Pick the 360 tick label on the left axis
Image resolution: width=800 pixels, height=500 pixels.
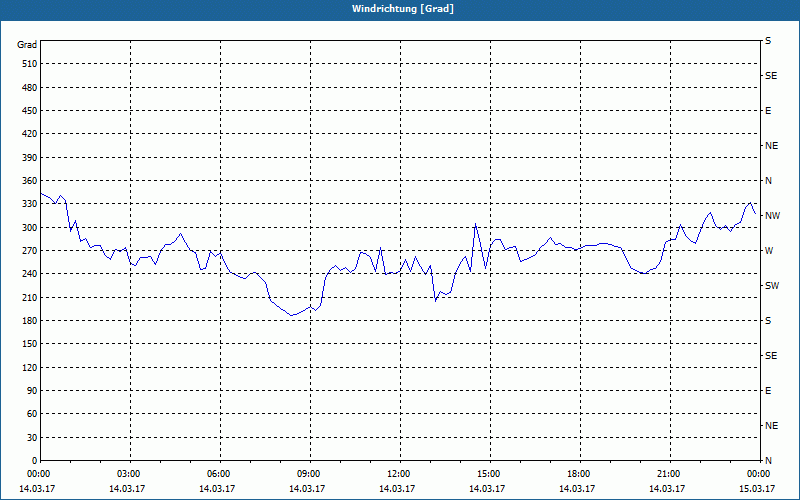tap(29, 181)
